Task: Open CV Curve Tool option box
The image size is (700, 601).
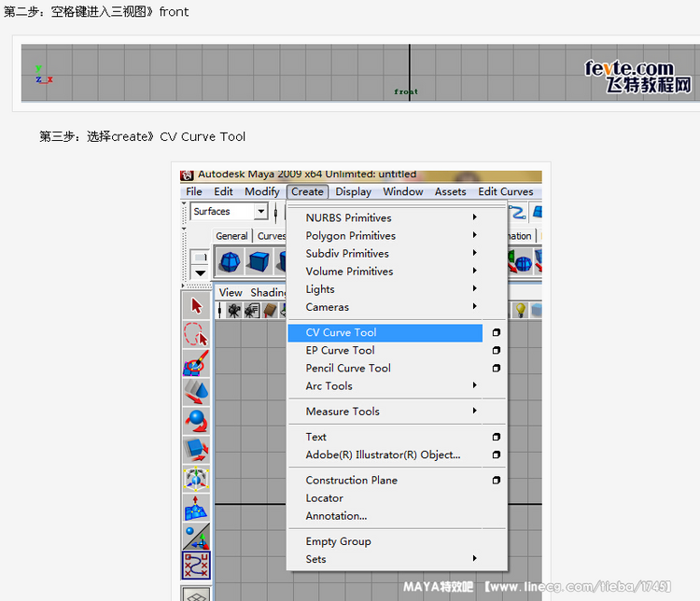Action: coord(496,332)
